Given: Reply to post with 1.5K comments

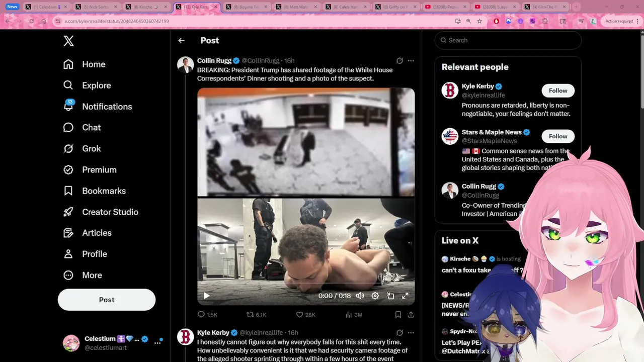Looking at the screenshot, I should pyautogui.click(x=207, y=315).
